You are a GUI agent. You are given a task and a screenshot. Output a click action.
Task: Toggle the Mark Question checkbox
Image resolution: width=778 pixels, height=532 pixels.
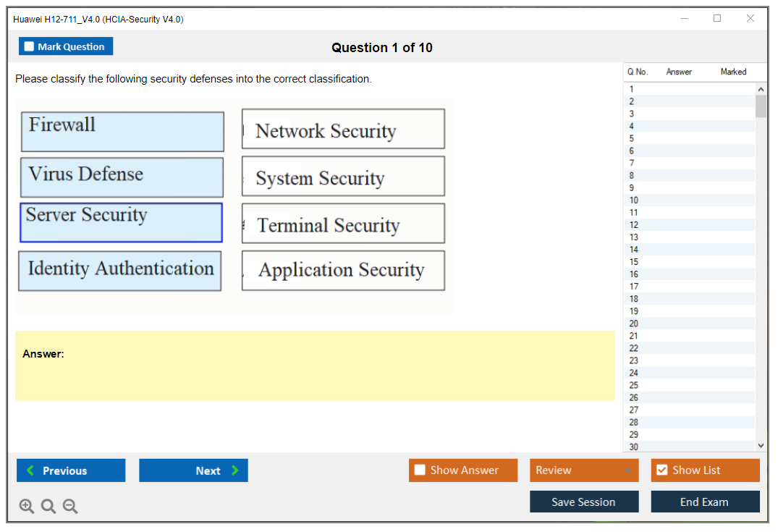(x=30, y=47)
